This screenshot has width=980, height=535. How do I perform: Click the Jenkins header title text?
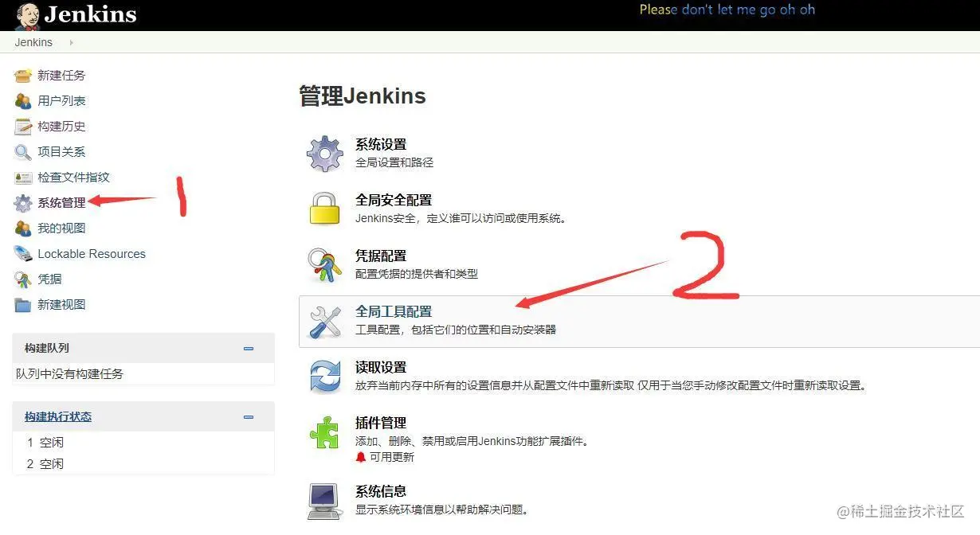tap(90, 15)
